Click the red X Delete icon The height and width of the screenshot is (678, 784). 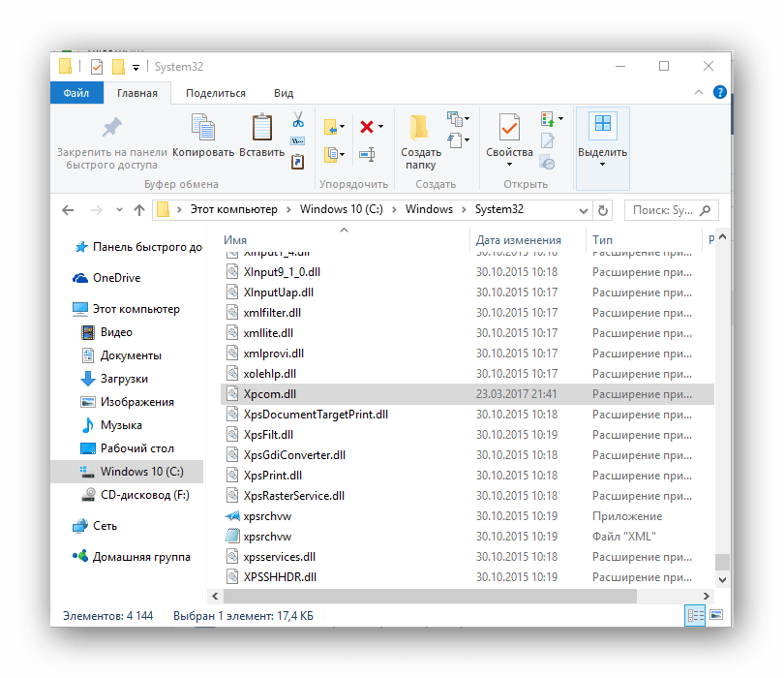point(367,127)
